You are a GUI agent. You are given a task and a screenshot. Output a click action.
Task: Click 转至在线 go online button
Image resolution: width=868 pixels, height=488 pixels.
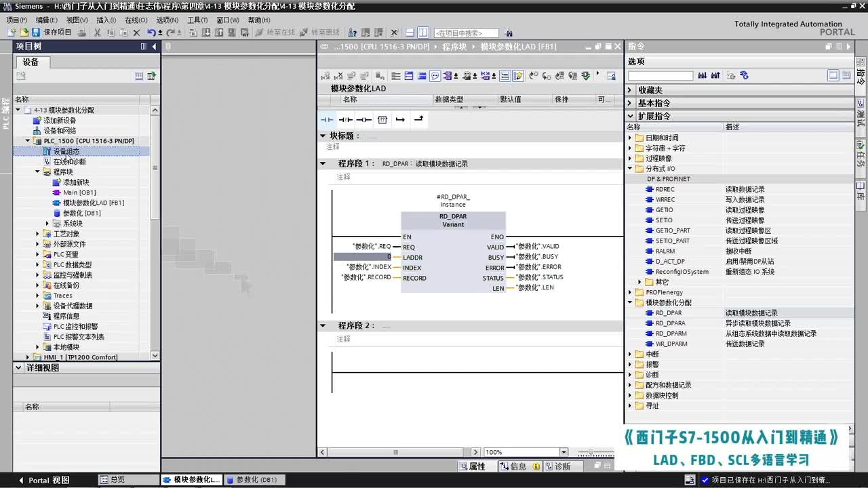point(275,33)
